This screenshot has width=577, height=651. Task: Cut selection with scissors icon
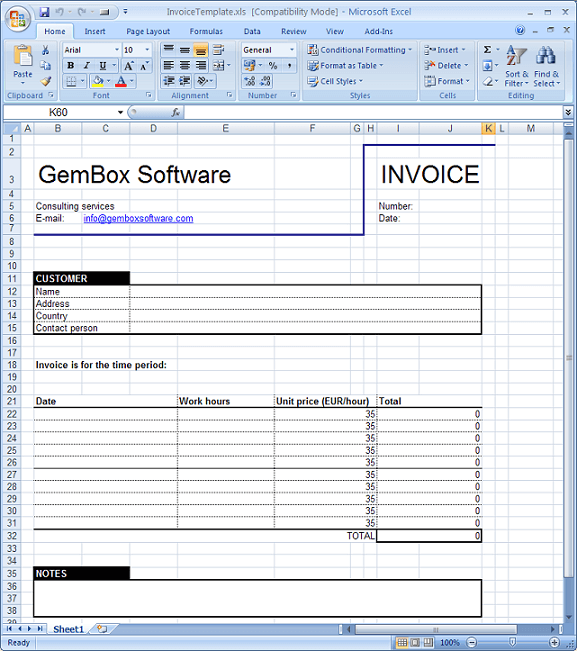tap(45, 50)
